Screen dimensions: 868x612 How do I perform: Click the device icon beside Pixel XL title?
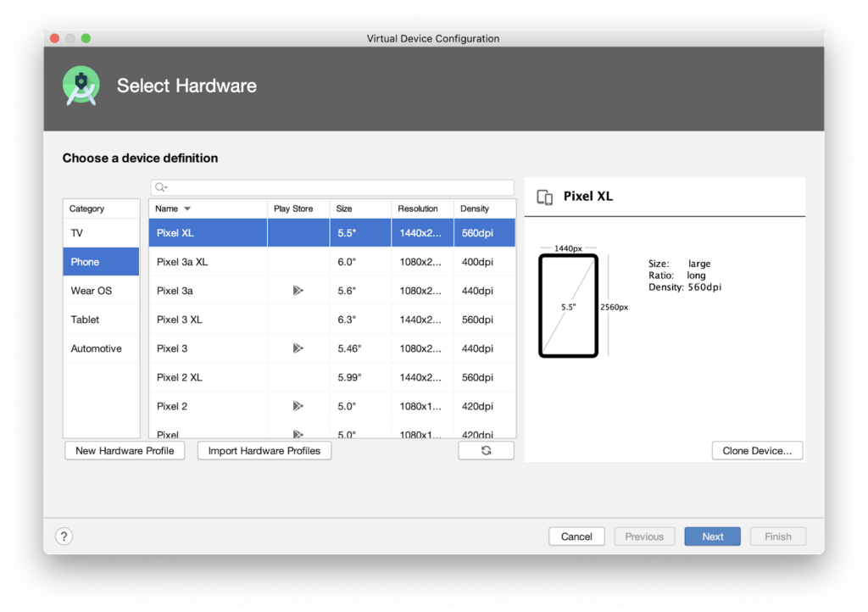545,197
